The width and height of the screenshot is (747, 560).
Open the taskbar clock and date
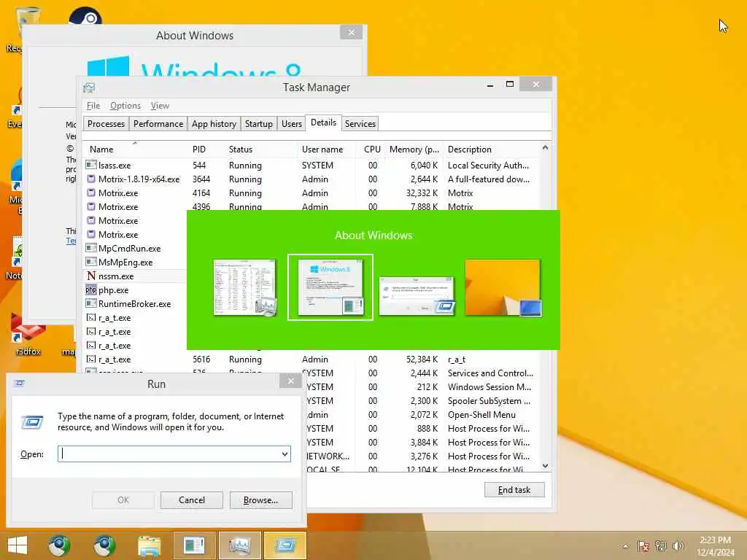click(716, 546)
